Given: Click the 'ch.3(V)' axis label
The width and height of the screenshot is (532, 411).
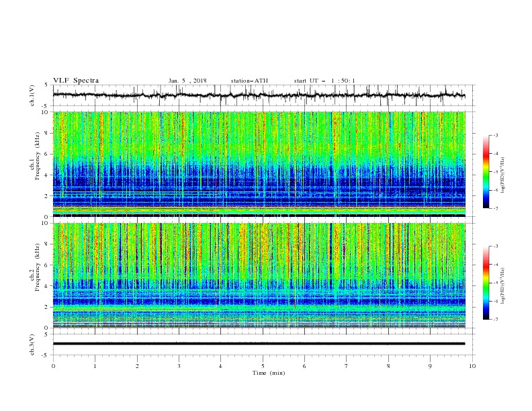Looking at the screenshot, I should pyautogui.click(x=32, y=345).
